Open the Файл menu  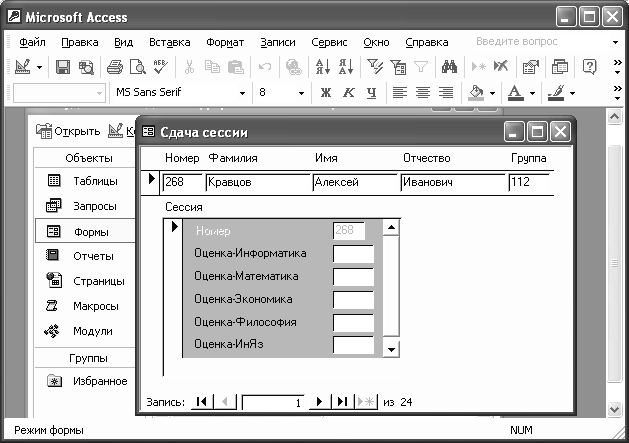tap(32, 42)
